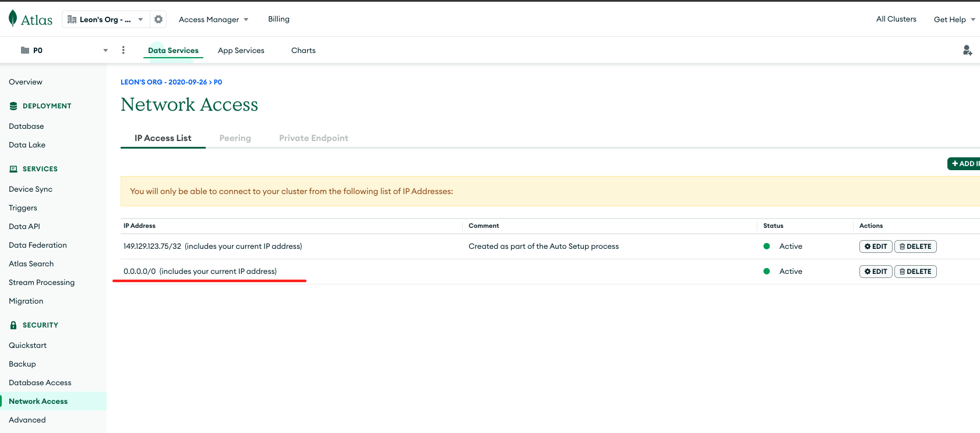Expand the Access Manager menu
Viewport: 980px width, 433px height.
pyautogui.click(x=214, y=19)
